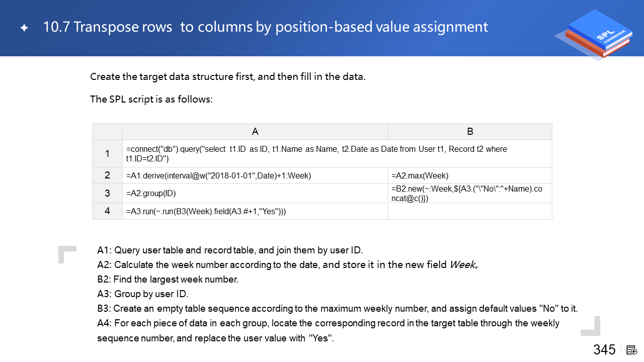Click the slide title "10.7 Transpose rows to columns"
Viewport: 644px width, 362px height.
(x=266, y=27)
